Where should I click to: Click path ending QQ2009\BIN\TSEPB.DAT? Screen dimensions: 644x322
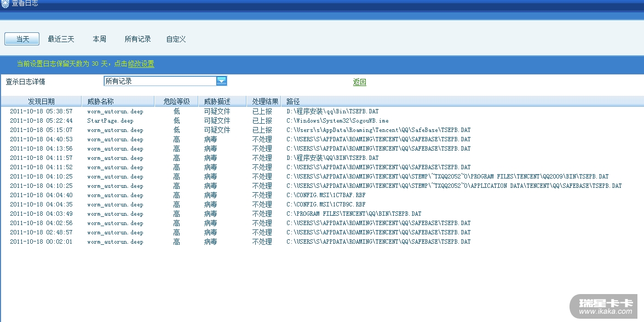tap(448, 176)
